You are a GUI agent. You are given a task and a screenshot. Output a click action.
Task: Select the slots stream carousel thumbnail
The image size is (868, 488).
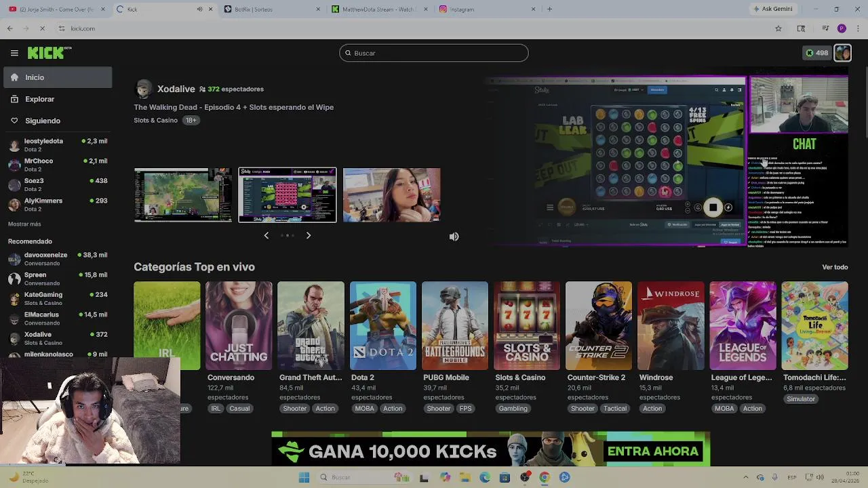pyautogui.click(x=288, y=195)
